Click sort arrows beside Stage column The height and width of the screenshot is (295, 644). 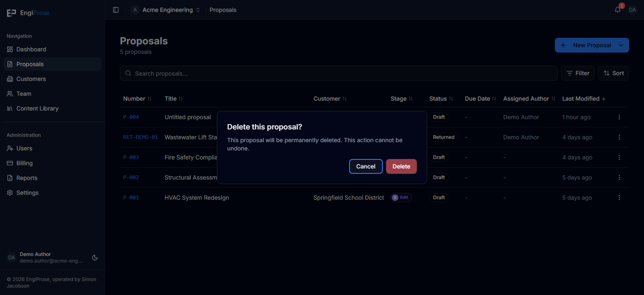(410, 99)
